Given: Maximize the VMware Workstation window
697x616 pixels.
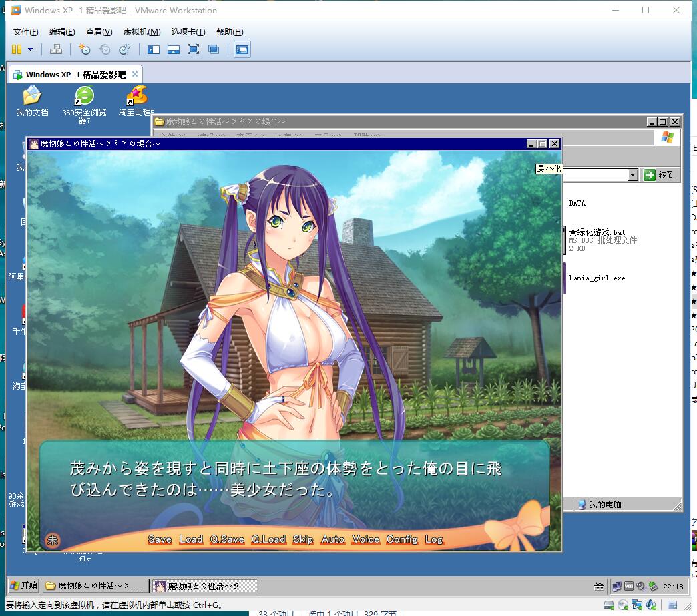Looking at the screenshot, I should click(646, 10).
